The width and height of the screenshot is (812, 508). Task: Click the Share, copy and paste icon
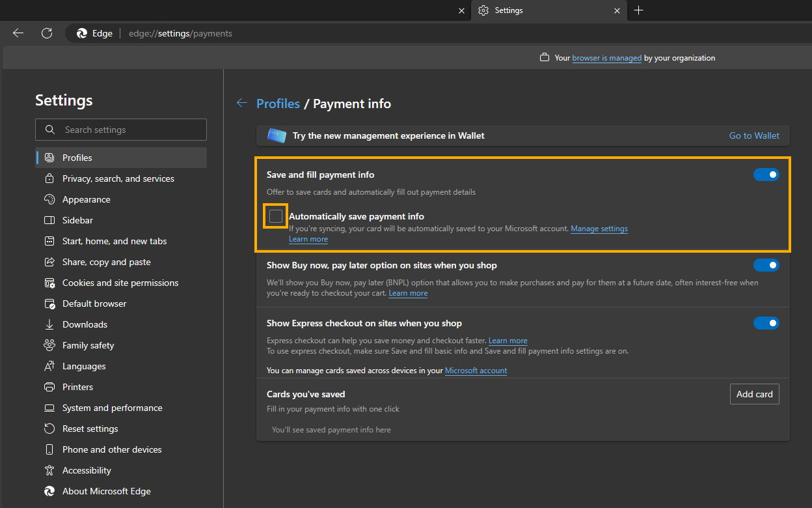coord(49,262)
